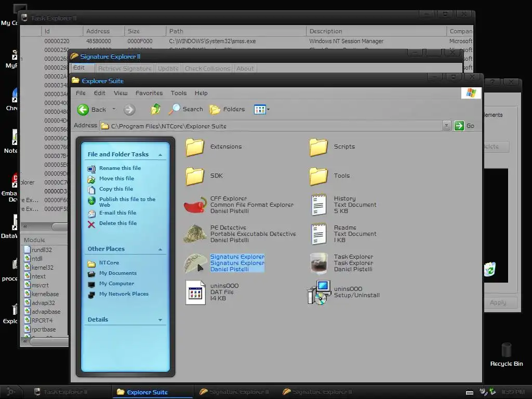The height and width of the screenshot is (399, 532).
Task: Open the View menu
Action: pos(121,93)
